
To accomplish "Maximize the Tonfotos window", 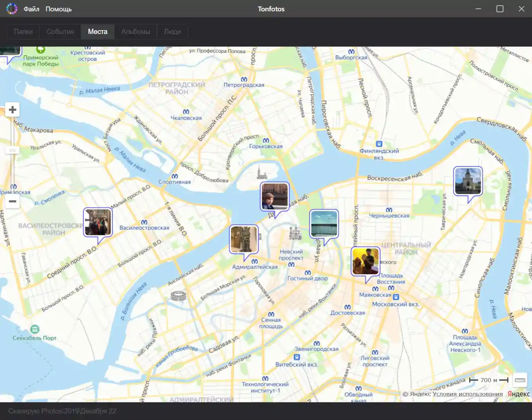I will click(500, 9).
